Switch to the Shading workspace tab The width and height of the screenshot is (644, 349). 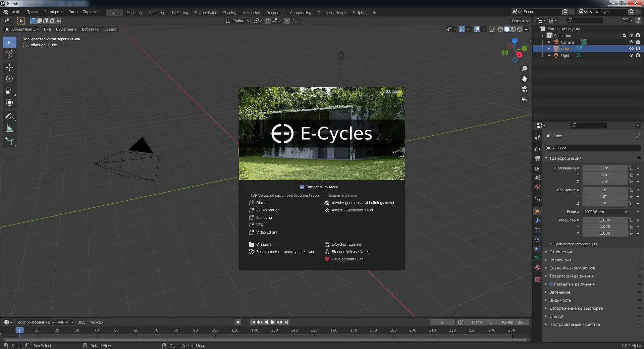[229, 13]
